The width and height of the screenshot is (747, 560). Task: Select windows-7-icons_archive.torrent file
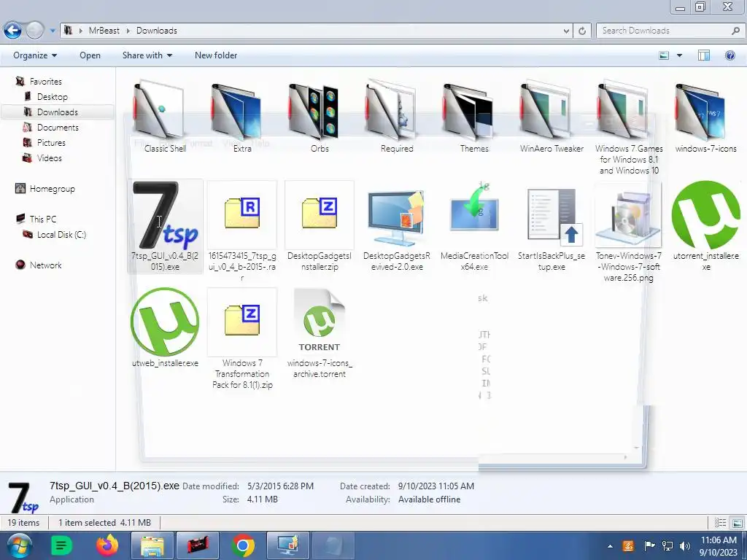(x=320, y=333)
